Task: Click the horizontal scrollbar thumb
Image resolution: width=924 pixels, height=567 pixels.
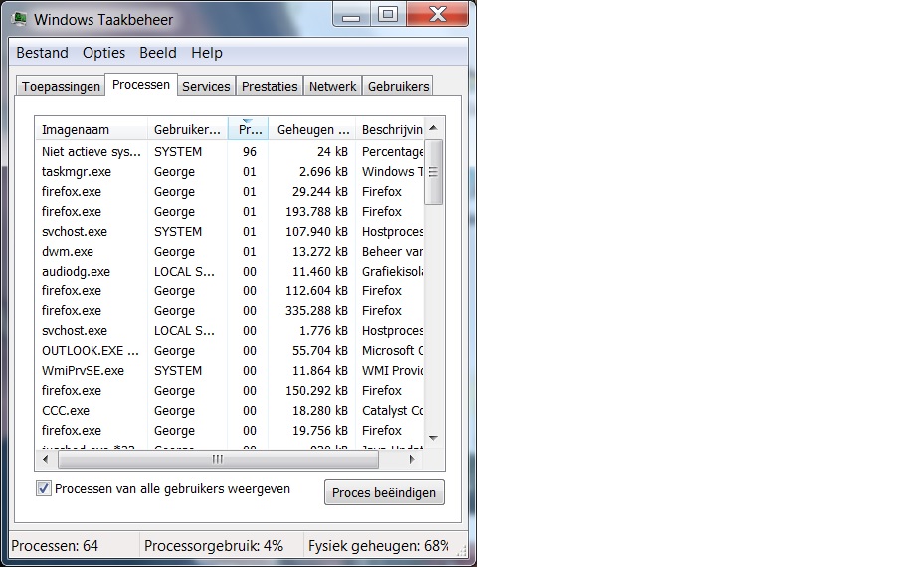Action: pyautogui.click(x=218, y=459)
